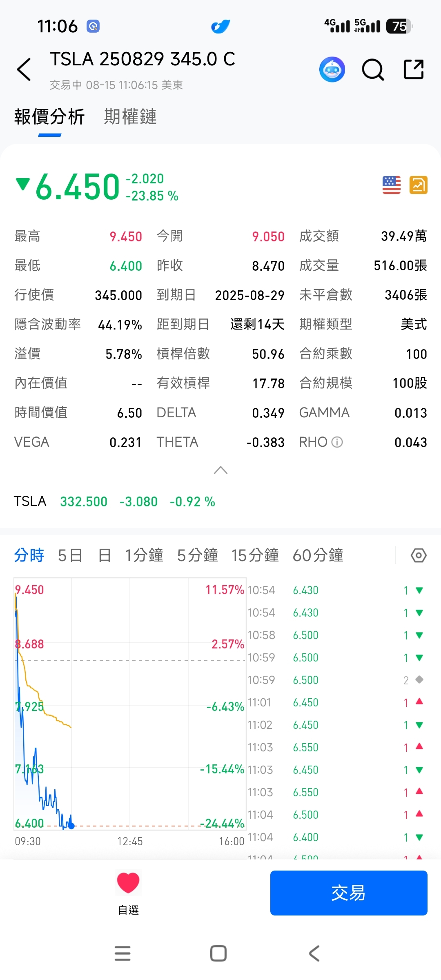
Task: Tap the 10:58 trade at 6.500
Action: [x=336, y=635]
